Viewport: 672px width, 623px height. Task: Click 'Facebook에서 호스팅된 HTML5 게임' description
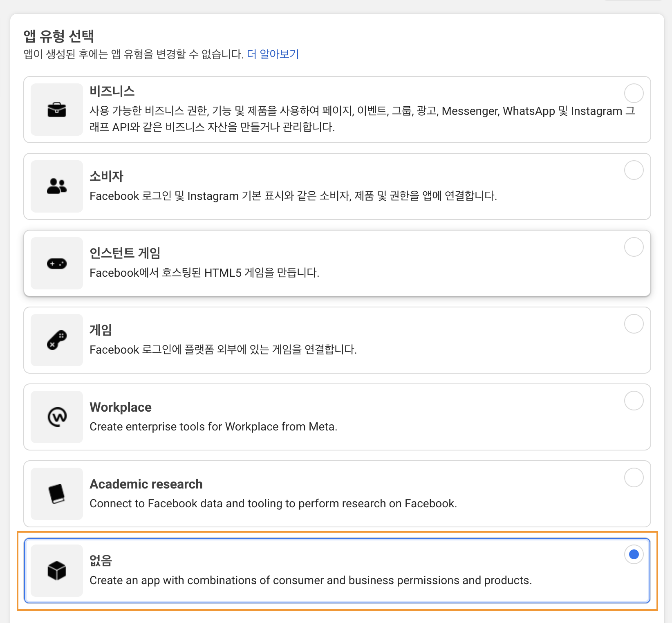(x=204, y=273)
